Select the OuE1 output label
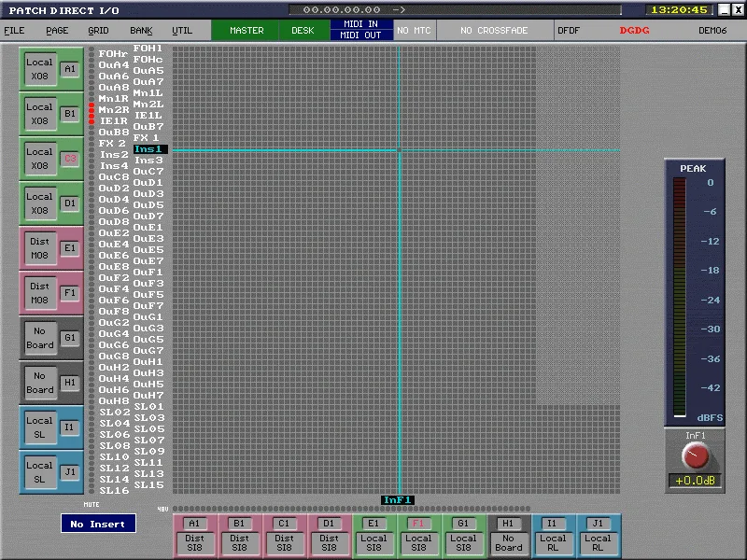The height and width of the screenshot is (560, 747). click(148, 227)
